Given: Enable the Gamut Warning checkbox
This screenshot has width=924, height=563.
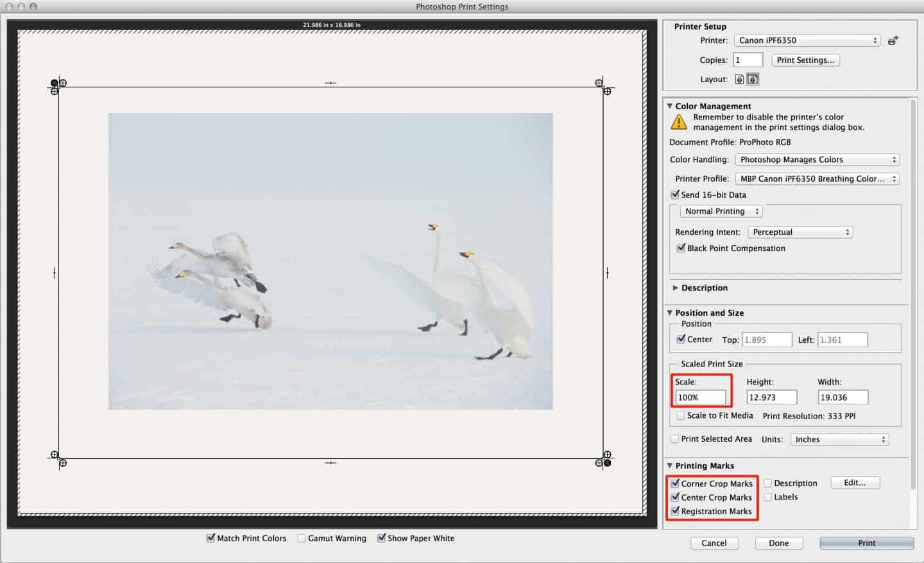Looking at the screenshot, I should 302,538.
